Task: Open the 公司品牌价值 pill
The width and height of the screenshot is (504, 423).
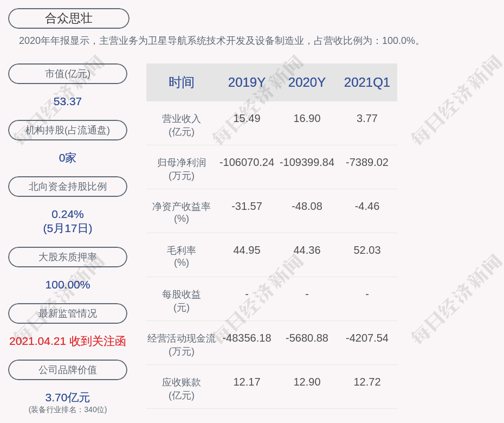Action: coord(68,370)
